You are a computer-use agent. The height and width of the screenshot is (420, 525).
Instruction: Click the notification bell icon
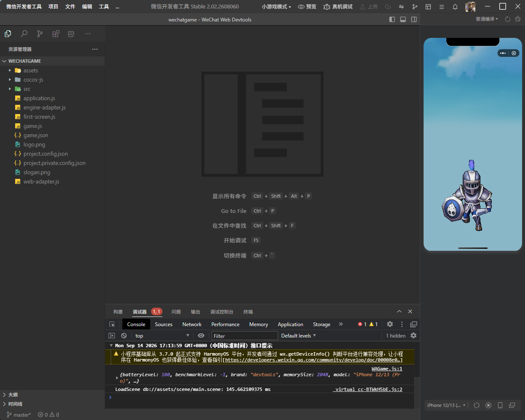click(455, 7)
